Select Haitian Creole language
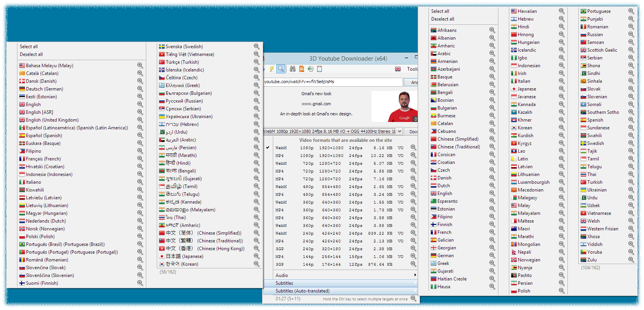The image size is (644, 310). coord(463,279)
